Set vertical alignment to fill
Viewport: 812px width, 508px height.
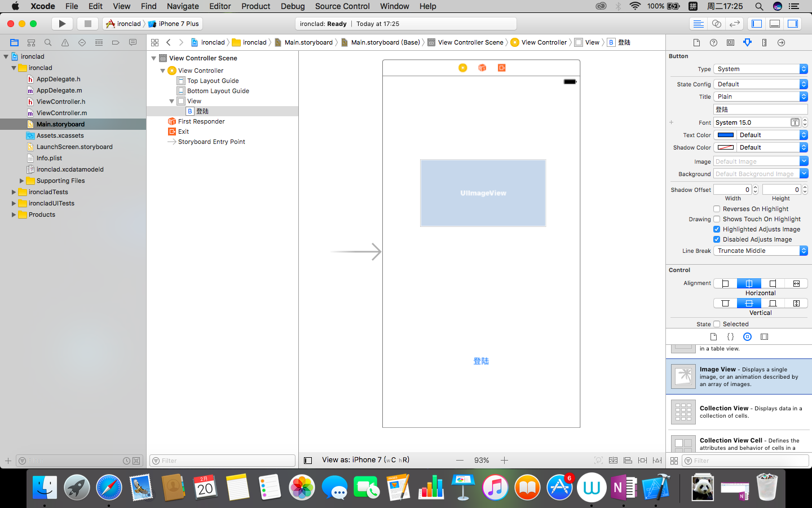click(x=796, y=303)
